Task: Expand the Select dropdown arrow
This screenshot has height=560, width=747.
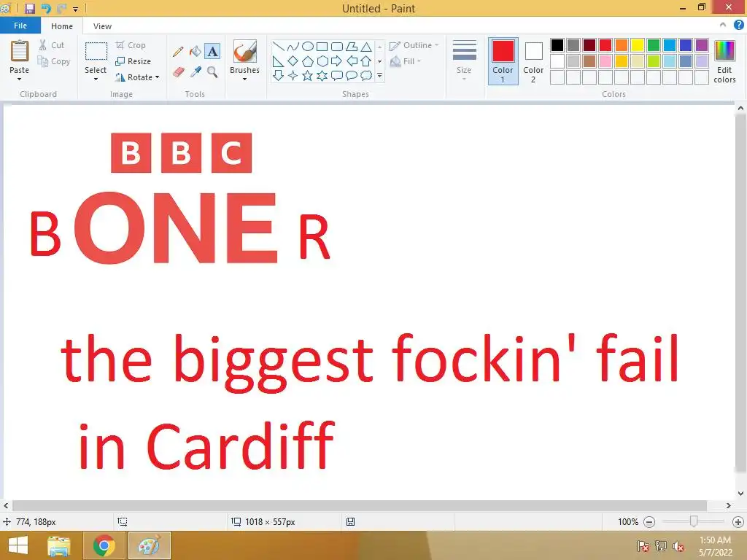Action: click(96, 79)
